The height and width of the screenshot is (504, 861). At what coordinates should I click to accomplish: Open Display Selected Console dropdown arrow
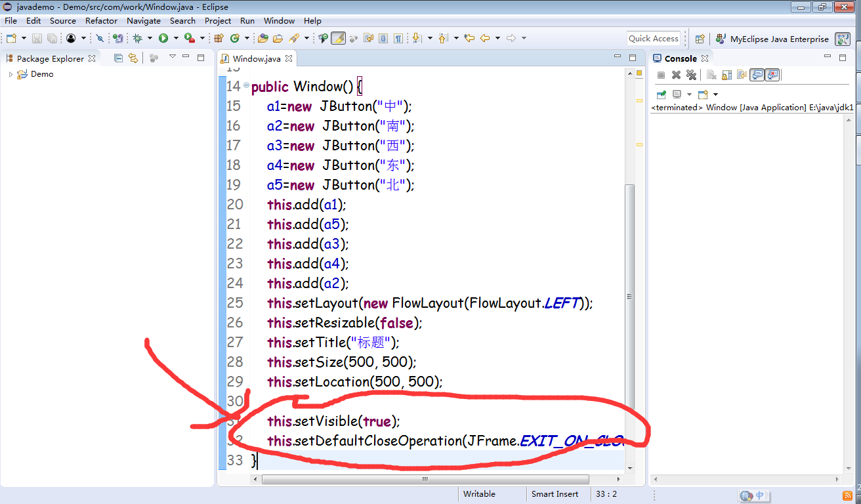689,94
